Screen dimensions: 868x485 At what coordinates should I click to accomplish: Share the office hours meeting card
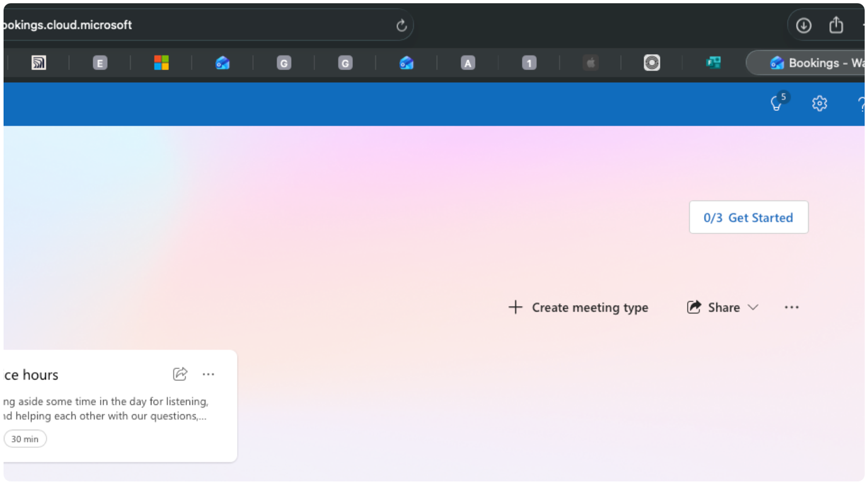[180, 374]
